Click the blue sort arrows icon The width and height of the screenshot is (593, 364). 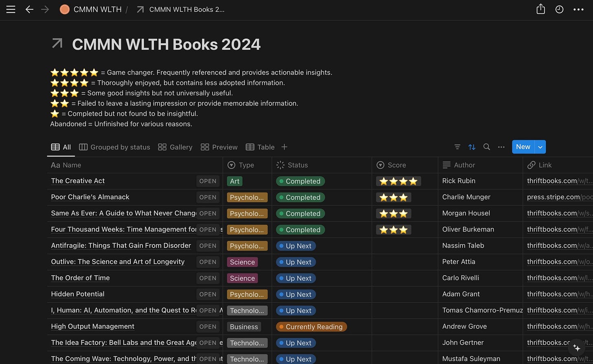click(x=472, y=147)
